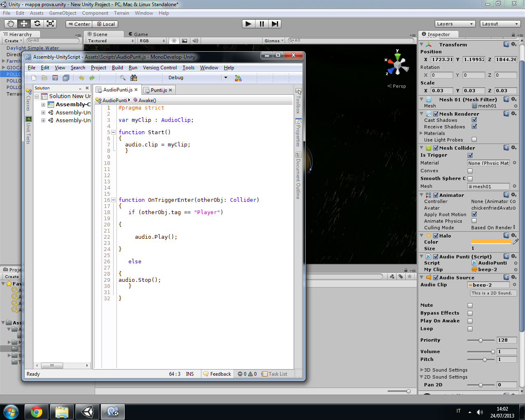Build solution blocks icon in MonoDevelop
The height and width of the screenshot is (420, 525).
238,78
